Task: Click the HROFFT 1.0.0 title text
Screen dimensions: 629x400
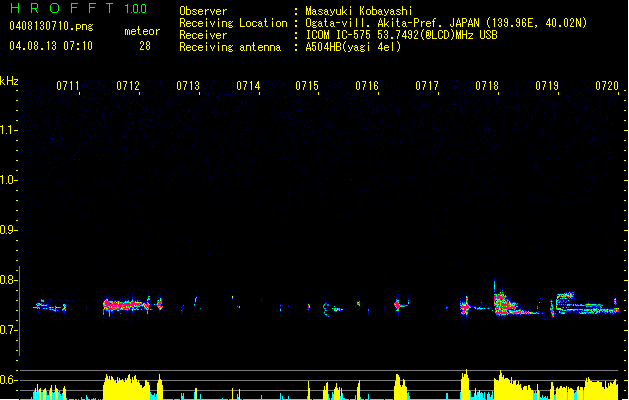Action: point(78,8)
